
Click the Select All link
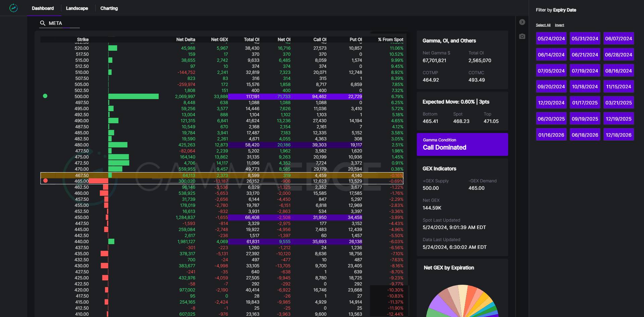pyautogui.click(x=543, y=25)
